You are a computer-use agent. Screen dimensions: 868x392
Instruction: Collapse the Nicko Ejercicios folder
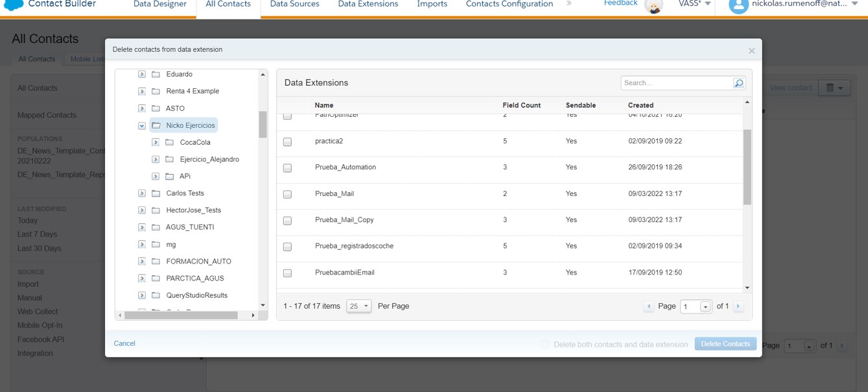(142, 126)
